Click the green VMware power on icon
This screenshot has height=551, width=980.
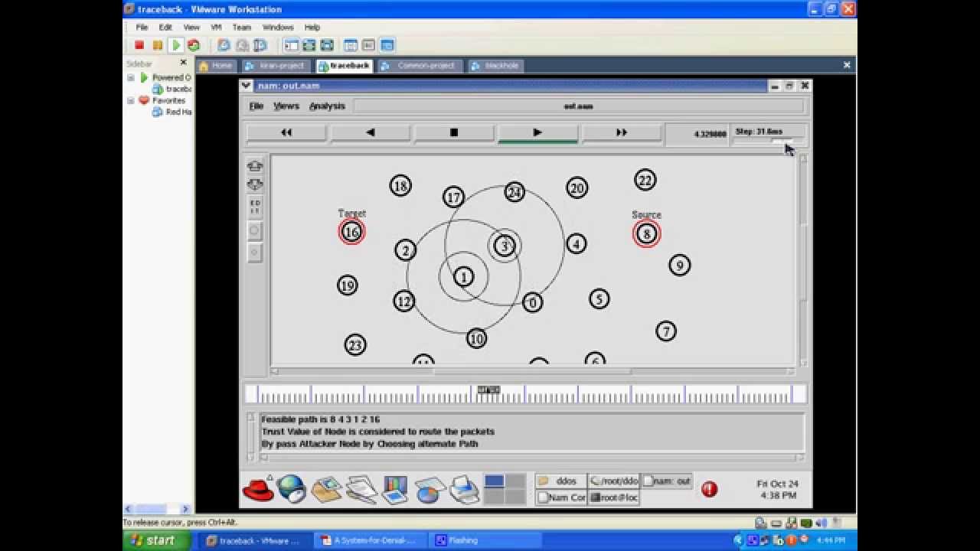coord(175,46)
